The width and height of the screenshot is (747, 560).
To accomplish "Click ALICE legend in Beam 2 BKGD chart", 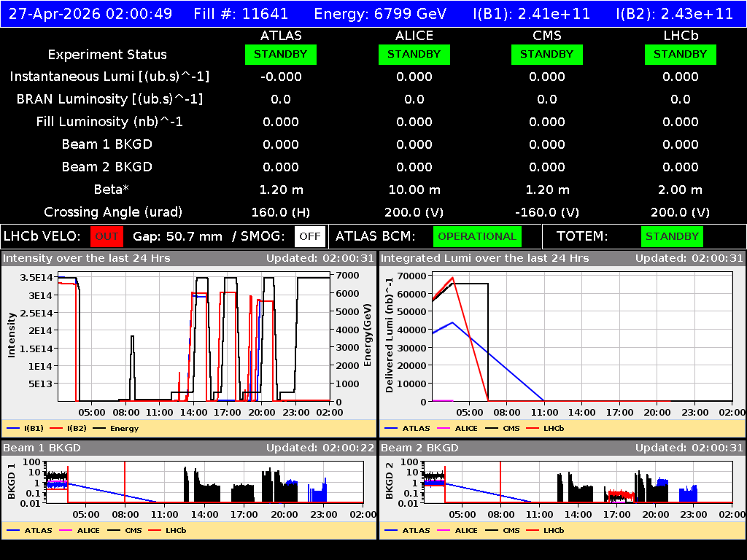I will click(x=457, y=530).
